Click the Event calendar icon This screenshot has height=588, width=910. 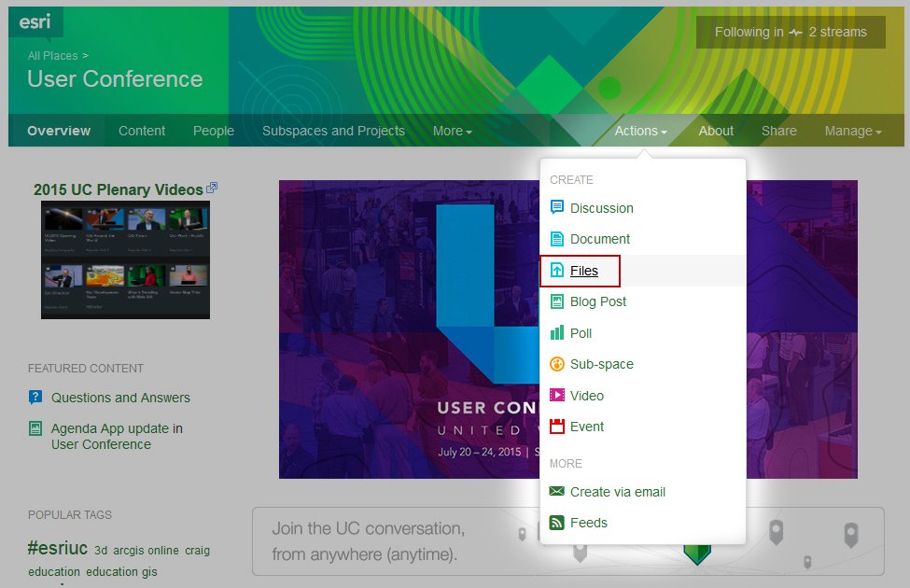click(556, 427)
